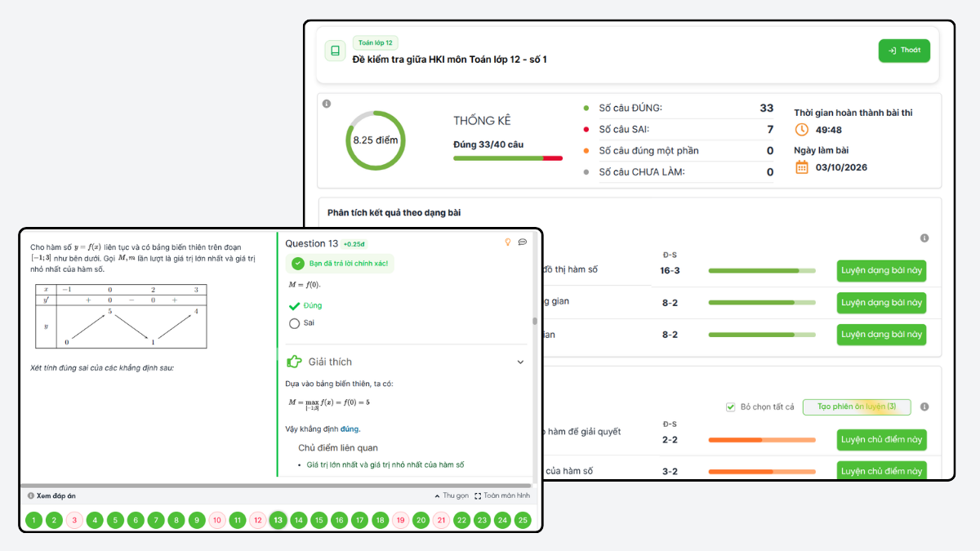The image size is (980, 551).
Task: Open question 12 from the number strip
Action: pyautogui.click(x=257, y=520)
